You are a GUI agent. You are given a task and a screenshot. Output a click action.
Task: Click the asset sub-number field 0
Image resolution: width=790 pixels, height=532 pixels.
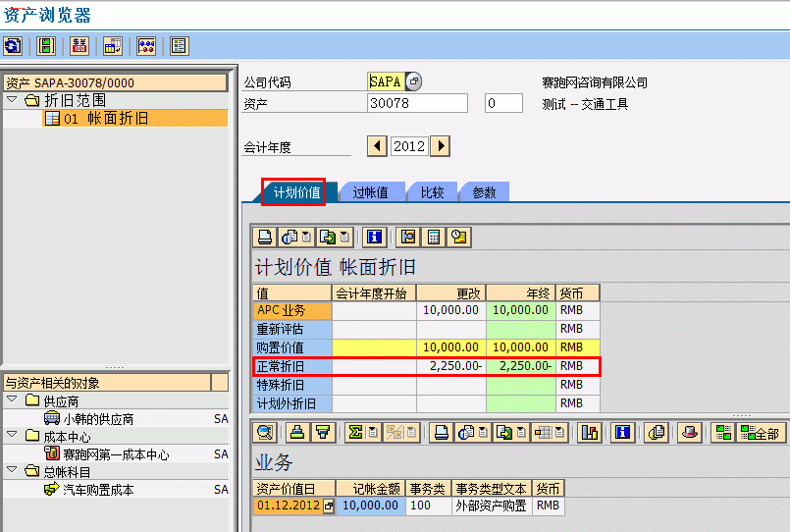coord(503,103)
